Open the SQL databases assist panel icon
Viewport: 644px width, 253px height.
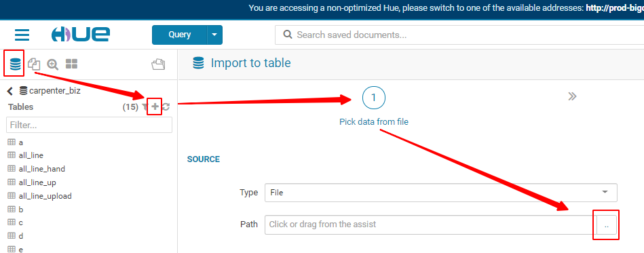pos(15,64)
